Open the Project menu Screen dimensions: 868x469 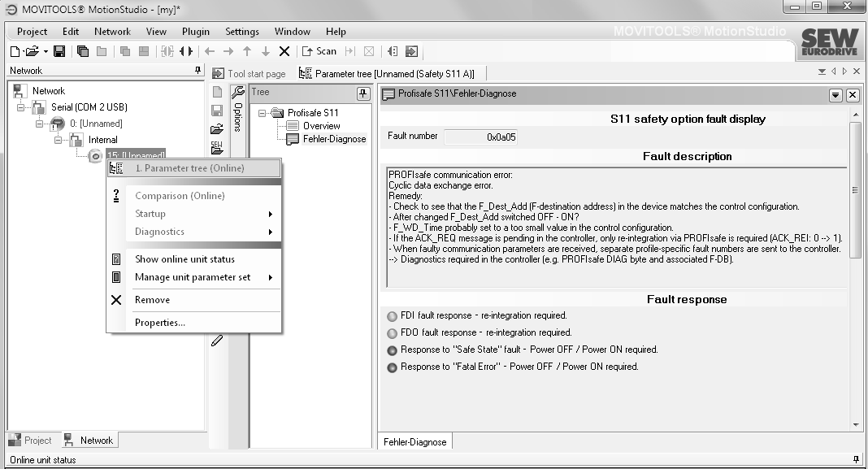coord(33,32)
